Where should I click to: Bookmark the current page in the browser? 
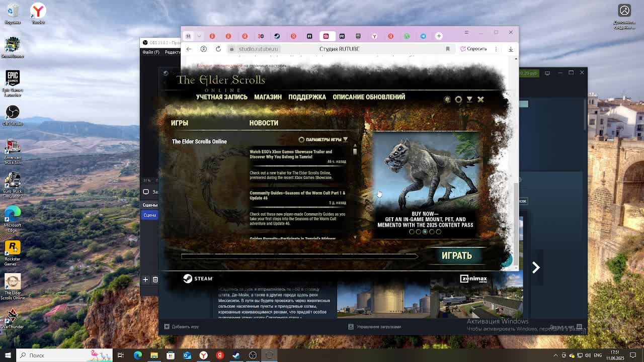448,49
